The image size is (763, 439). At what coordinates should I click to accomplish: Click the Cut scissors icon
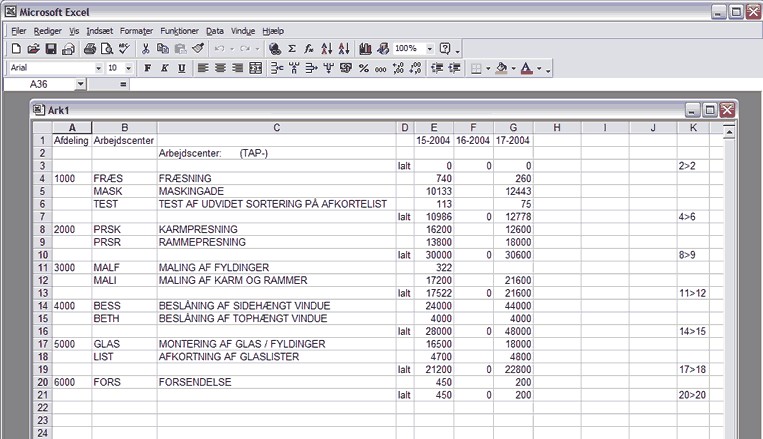pos(146,48)
